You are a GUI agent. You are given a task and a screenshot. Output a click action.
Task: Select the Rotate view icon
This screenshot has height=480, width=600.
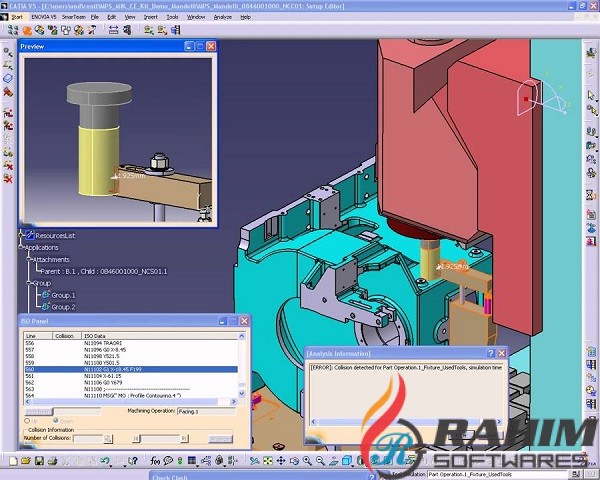point(294,460)
